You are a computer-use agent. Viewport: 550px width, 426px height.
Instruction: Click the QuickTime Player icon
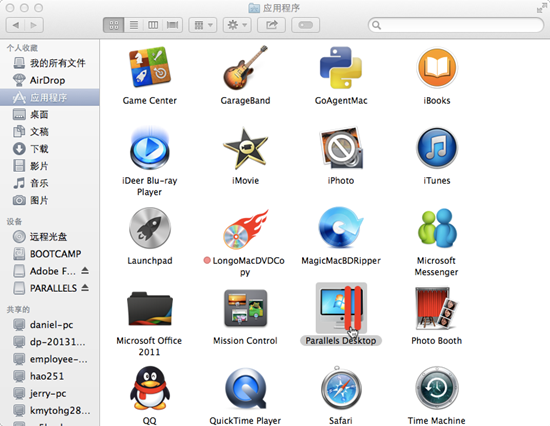[x=245, y=388]
